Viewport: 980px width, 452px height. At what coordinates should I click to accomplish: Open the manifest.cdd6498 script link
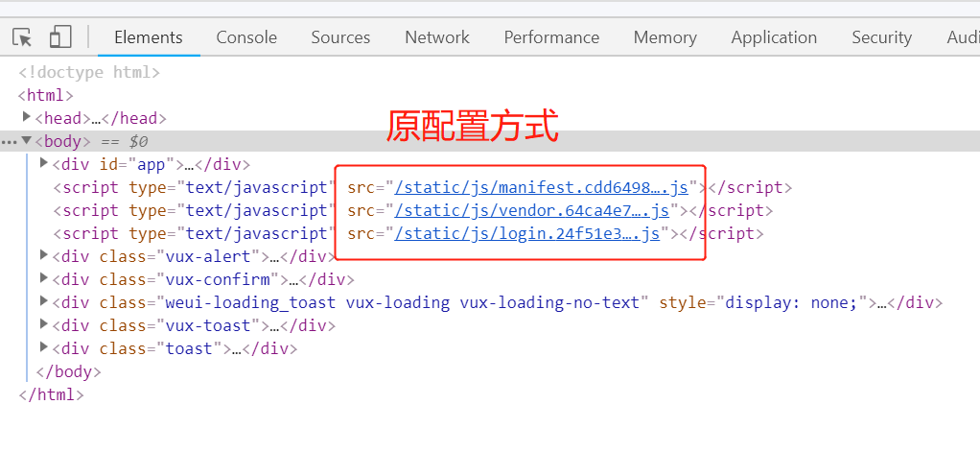542,187
